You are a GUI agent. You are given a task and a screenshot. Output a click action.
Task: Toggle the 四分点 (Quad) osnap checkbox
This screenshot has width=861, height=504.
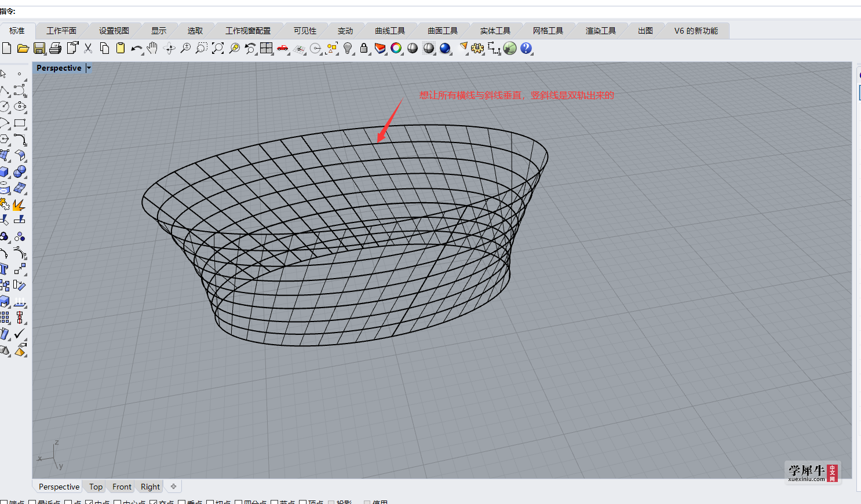pyautogui.click(x=238, y=502)
